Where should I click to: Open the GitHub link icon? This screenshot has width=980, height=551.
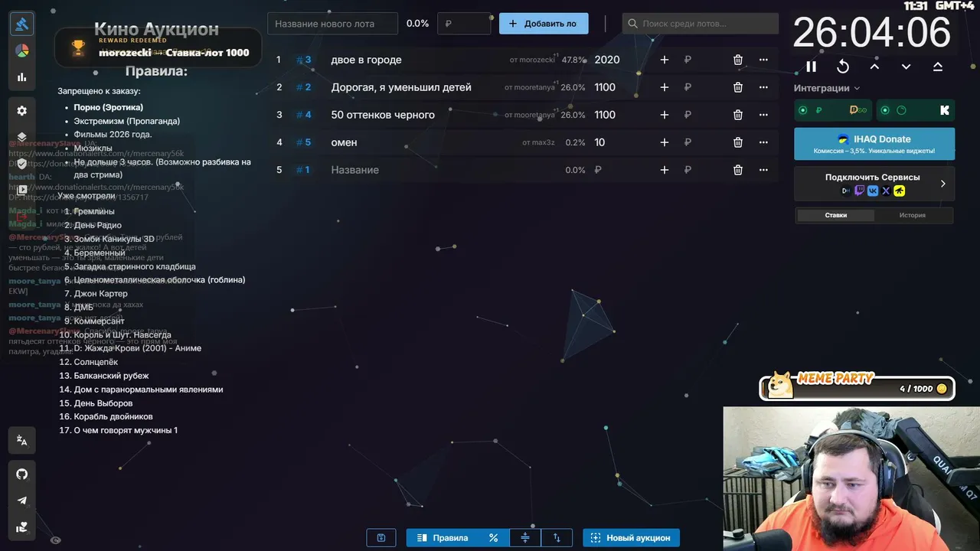(21, 474)
